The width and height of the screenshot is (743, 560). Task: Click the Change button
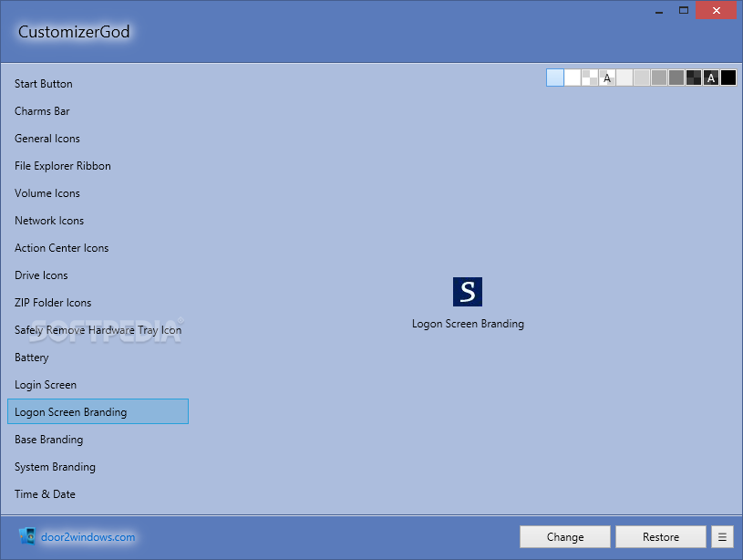(565, 537)
